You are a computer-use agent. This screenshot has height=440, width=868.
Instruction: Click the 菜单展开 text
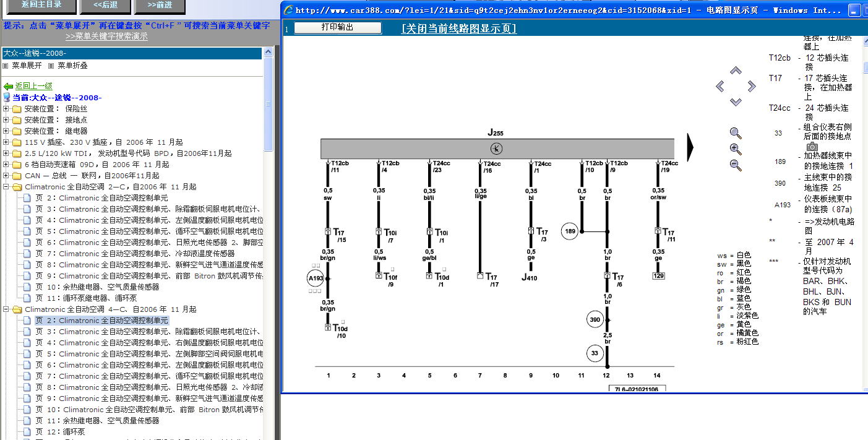click(x=27, y=65)
